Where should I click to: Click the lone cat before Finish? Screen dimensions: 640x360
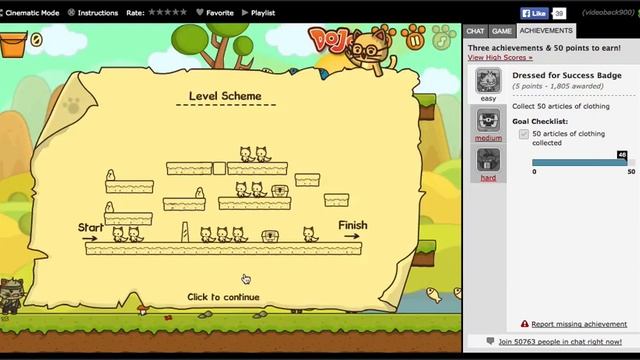point(310,235)
